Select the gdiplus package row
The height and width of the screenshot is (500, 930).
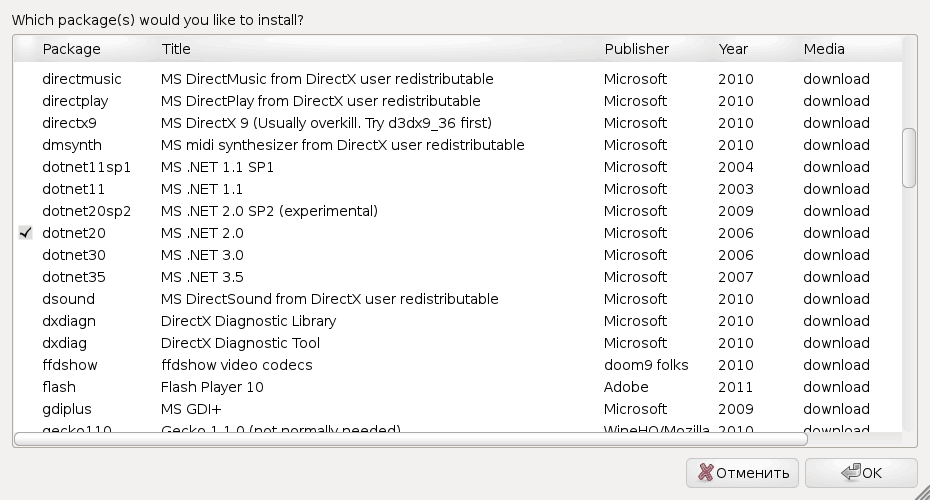click(x=457, y=409)
